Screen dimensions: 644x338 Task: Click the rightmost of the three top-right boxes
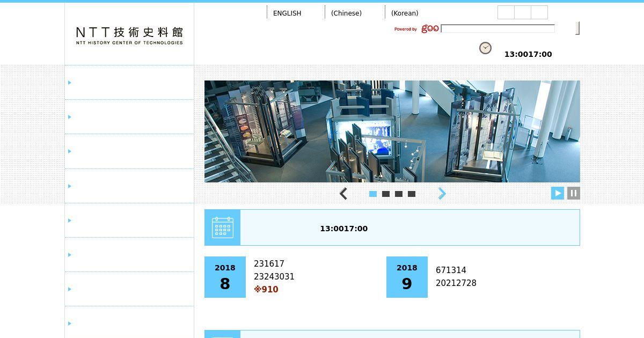[539, 12]
